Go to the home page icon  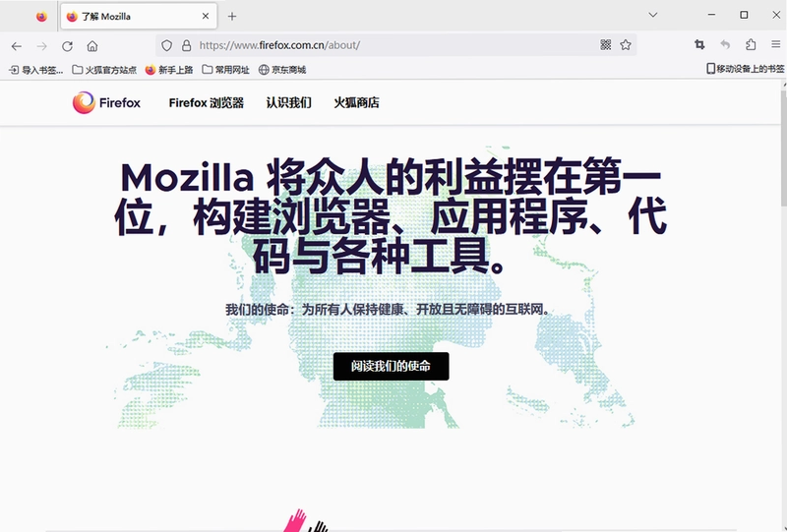pos(92,46)
